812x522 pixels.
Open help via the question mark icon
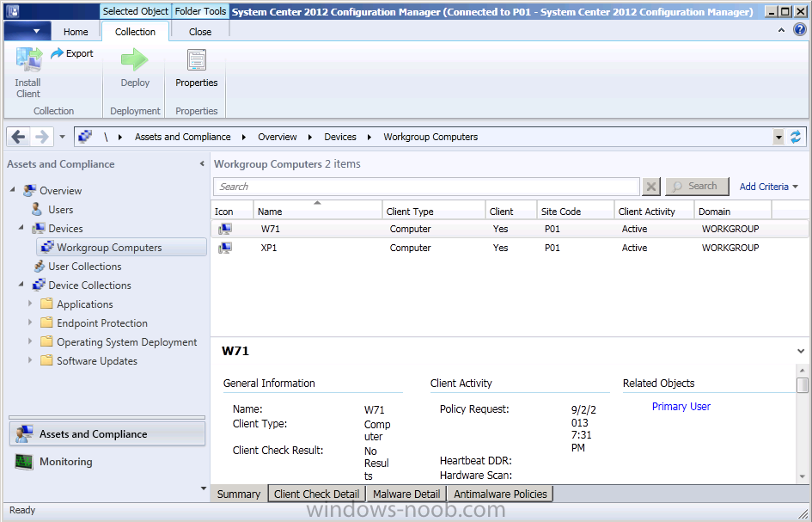pos(800,29)
